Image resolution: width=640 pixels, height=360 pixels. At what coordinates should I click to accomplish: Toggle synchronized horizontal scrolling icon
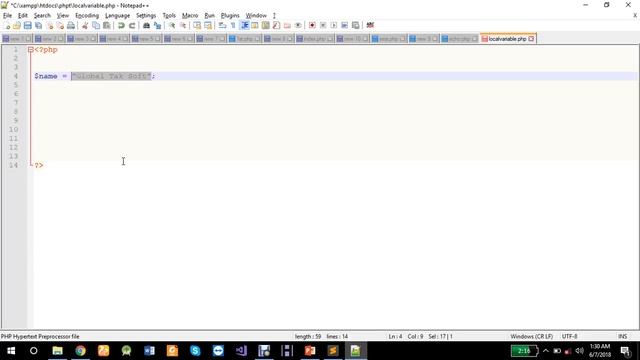(x=208, y=25)
